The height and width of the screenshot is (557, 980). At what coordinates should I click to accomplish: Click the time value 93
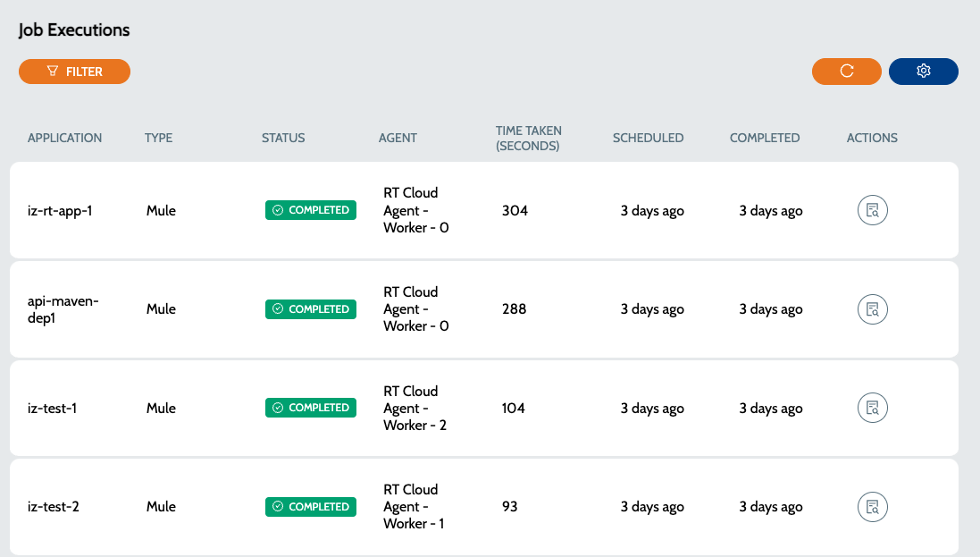point(509,506)
